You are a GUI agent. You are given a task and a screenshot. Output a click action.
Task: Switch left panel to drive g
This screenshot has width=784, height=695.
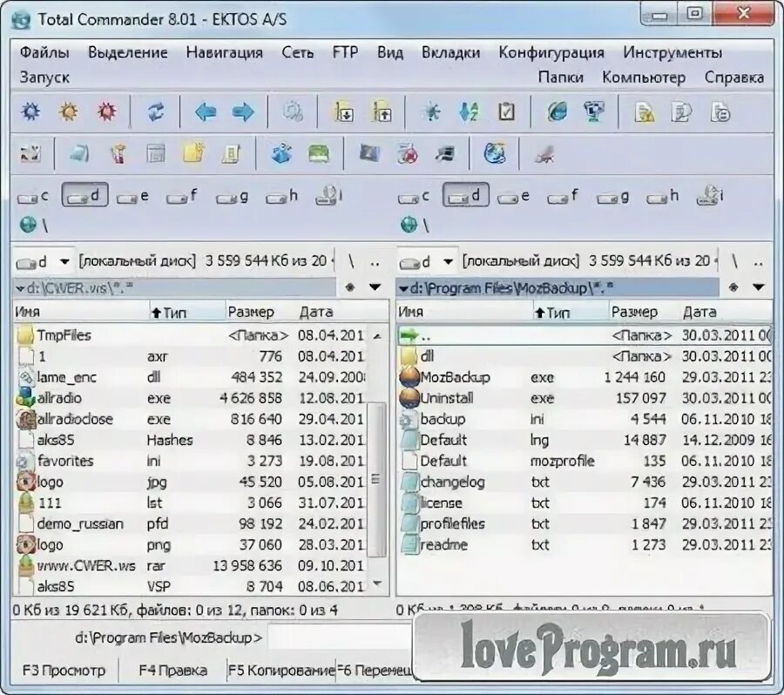(233, 197)
